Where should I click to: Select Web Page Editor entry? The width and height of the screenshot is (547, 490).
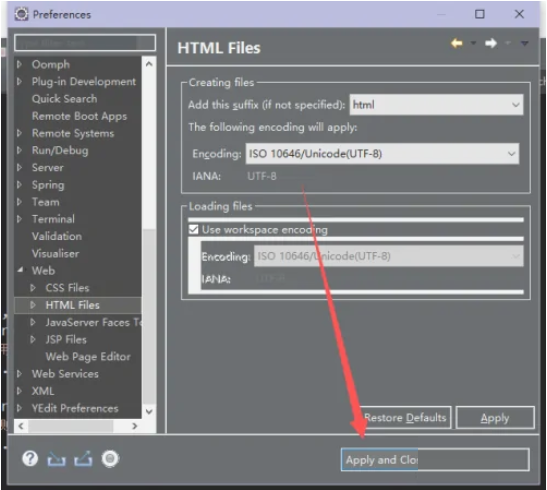click(x=88, y=356)
